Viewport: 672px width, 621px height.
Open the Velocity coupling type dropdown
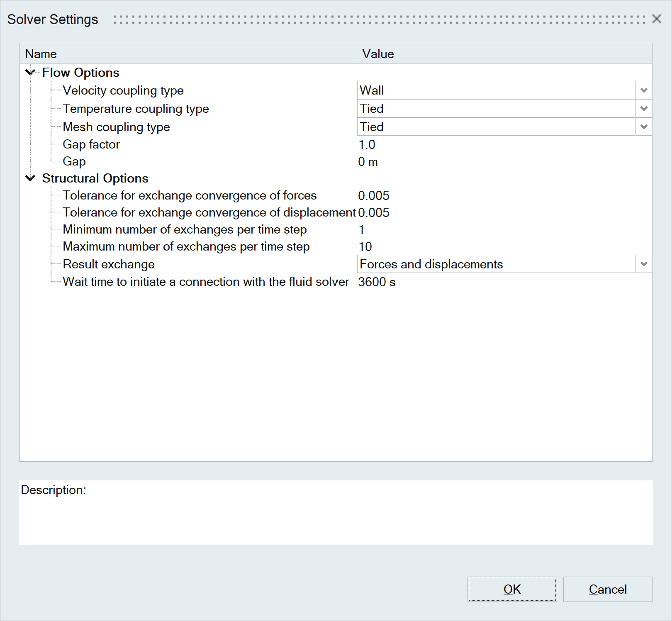pyautogui.click(x=643, y=90)
